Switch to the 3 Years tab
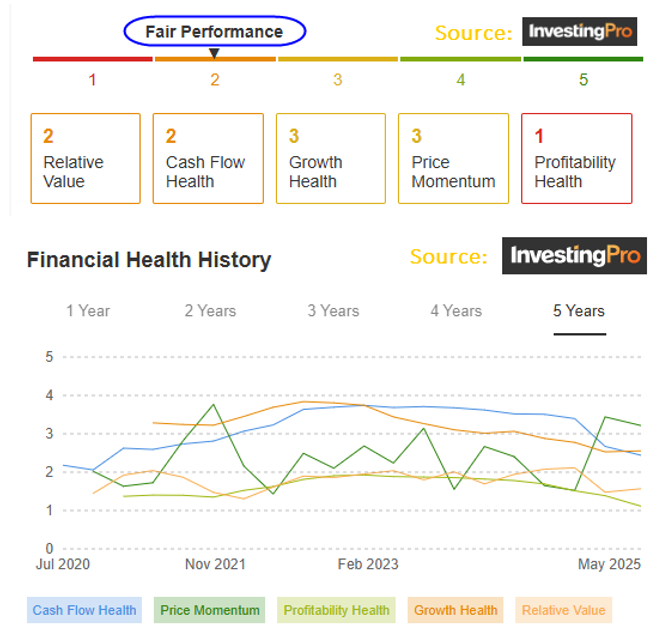653x631 pixels. pos(333,311)
